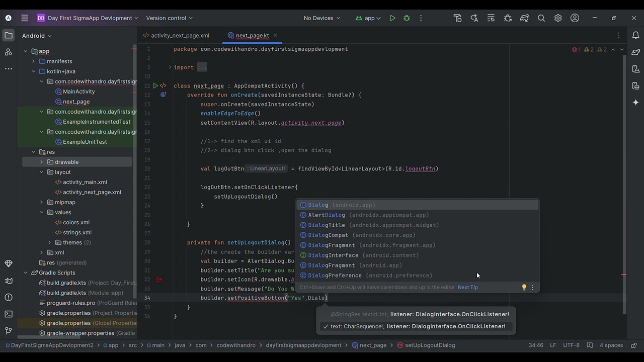Click the override gutter icon on line 12
The width and height of the screenshot is (644, 362).
click(x=163, y=95)
